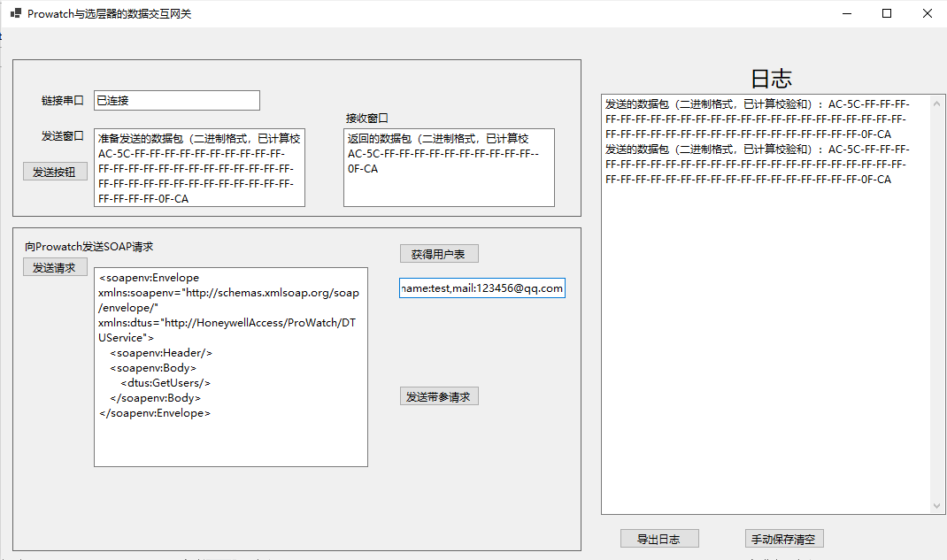Focus the name:test mail parameter field
The height and width of the screenshot is (560, 947).
(482, 288)
